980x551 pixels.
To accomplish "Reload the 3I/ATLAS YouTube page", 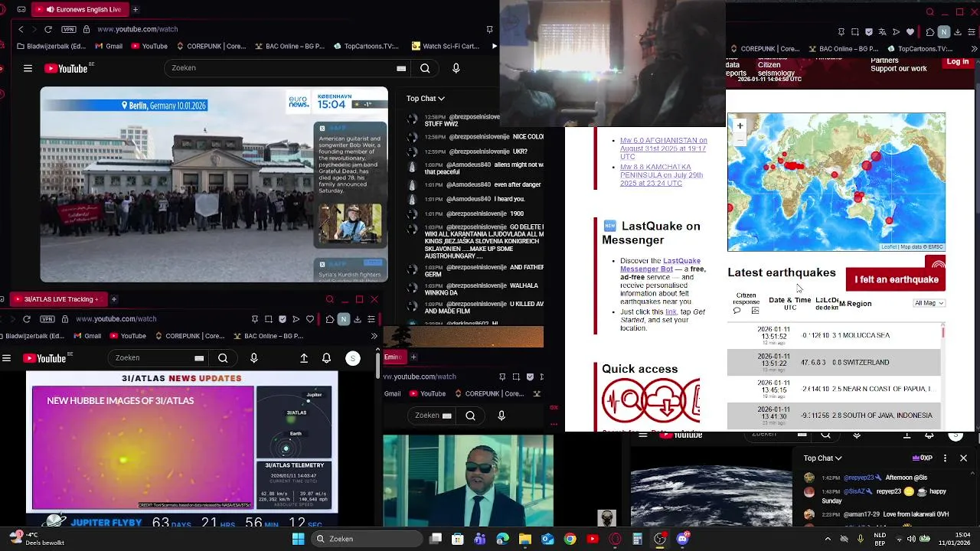I will 27,318.
